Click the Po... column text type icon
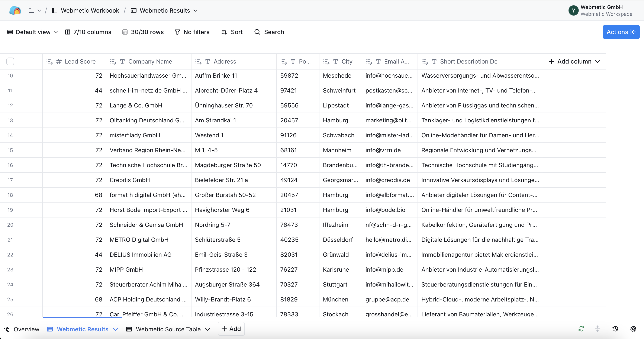Image resolution: width=644 pixels, height=339 pixels. (293, 61)
